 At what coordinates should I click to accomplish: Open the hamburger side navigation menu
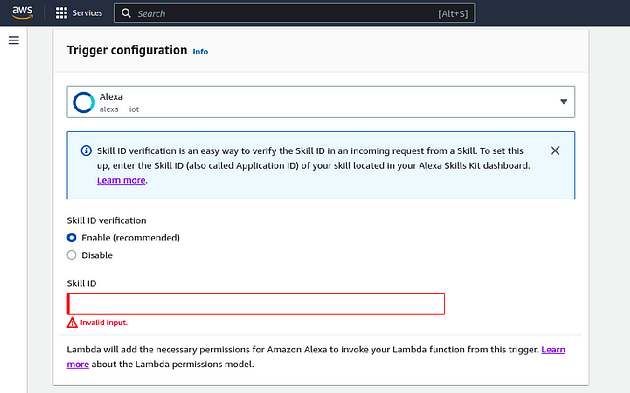(x=14, y=40)
